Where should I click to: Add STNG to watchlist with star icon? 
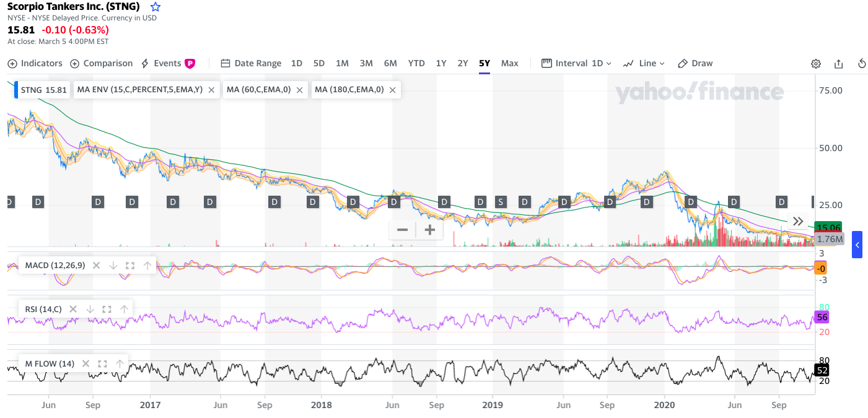pos(156,7)
